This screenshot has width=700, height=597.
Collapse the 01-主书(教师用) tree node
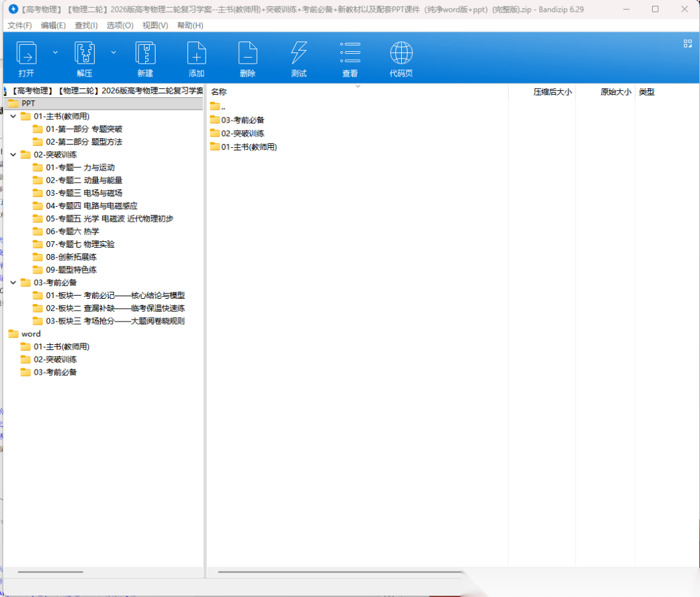tap(13, 117)
